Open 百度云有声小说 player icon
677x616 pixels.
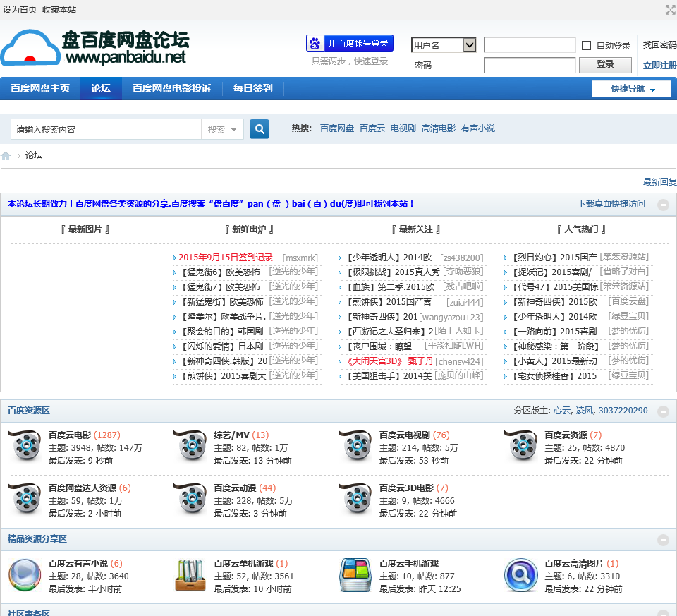tap(25, 575)
